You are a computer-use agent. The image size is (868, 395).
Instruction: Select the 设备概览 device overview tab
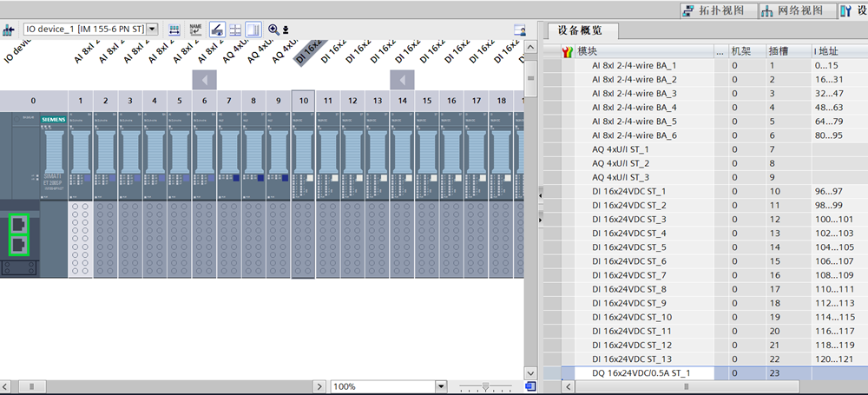point(581,30)
